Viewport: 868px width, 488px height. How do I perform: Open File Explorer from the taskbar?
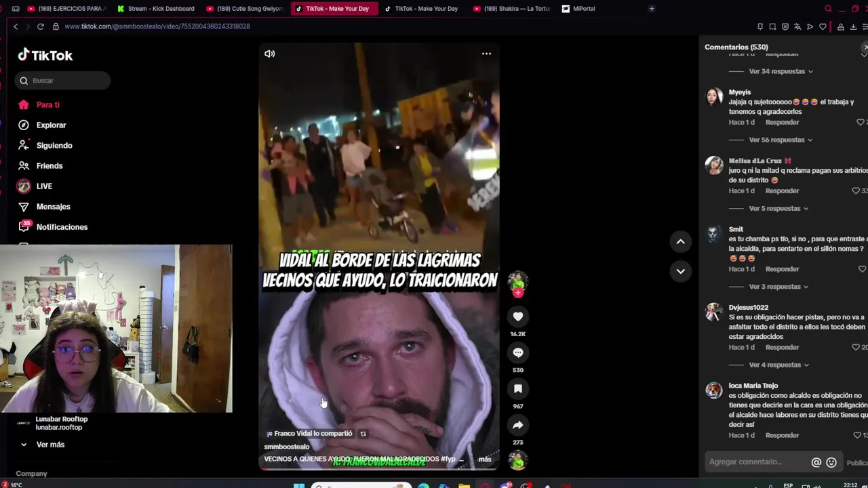click(464, 485)
